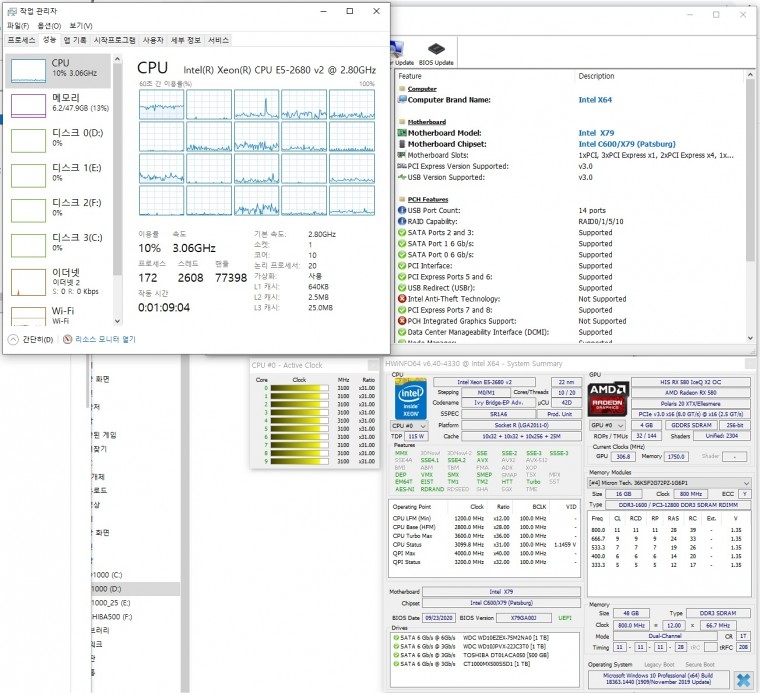The width and height of the screenshot is (760, 695).
Task: Select the 디스크 2(F:) performance item
Action: coord(58,210)
